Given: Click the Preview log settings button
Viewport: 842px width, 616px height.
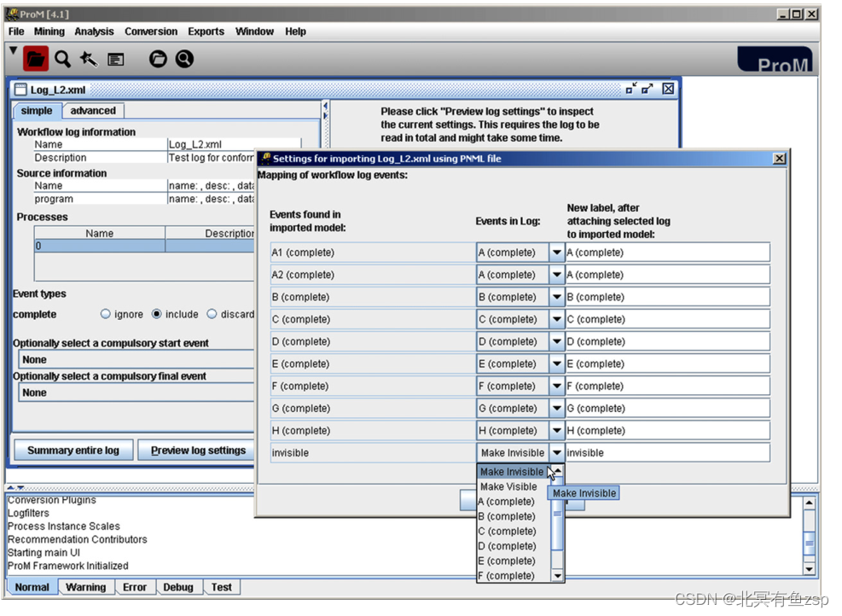Looking at the screenshot, I should click(198, 450).
